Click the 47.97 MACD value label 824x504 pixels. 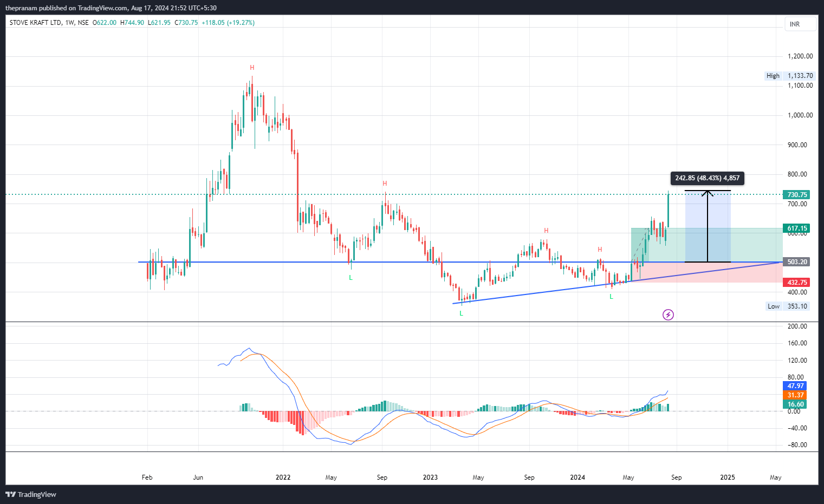pyautogui.click(x=795, y=386)
